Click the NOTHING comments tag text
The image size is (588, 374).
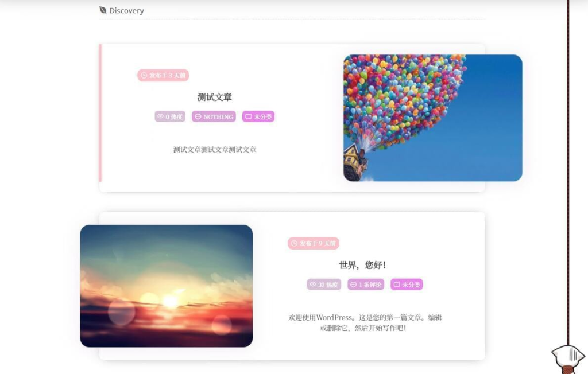click(x=218, y=116)
